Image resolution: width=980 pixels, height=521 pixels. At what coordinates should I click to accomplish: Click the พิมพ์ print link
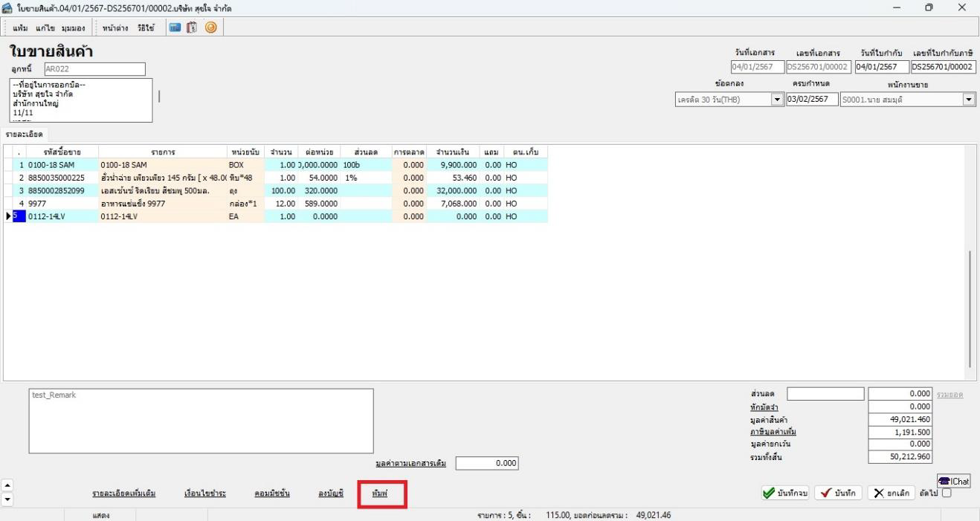coord(379,494)
